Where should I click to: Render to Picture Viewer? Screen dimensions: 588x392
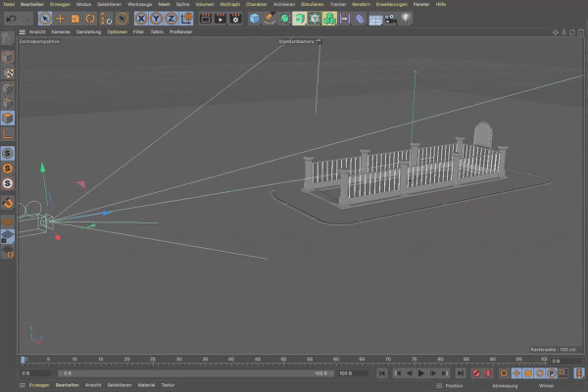click(x=220, y=19)
